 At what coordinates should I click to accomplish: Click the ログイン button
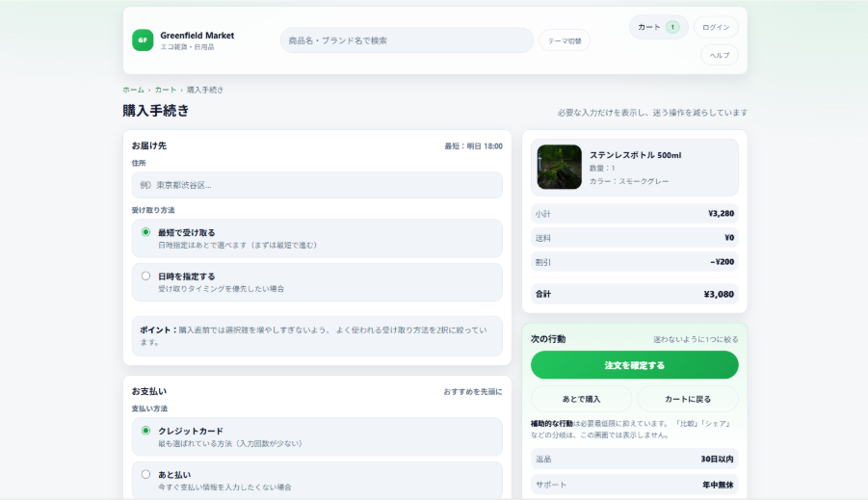pos(715,27)
